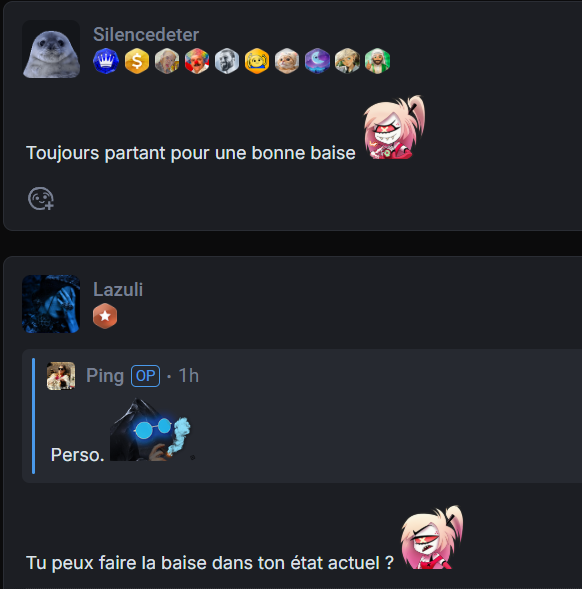This screenshot has width=582, height=589.
Task: Open the add reaction emoji picker
Action: click(41, 198)
